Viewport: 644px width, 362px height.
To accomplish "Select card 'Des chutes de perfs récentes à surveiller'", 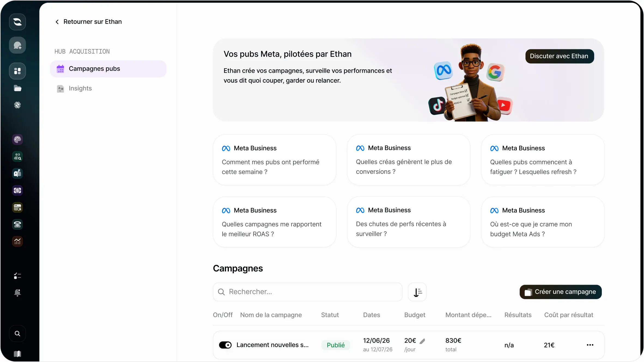I will (x=409, y=222).
